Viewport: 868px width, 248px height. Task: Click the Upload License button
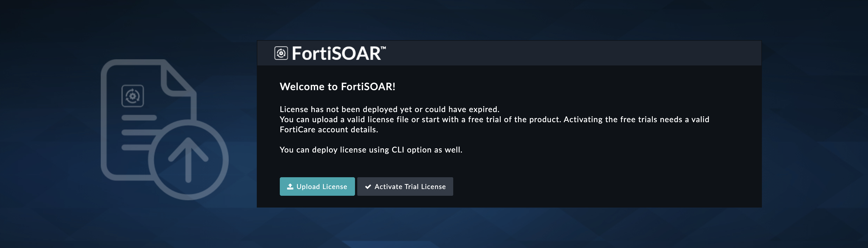click(x=317, y=186)
